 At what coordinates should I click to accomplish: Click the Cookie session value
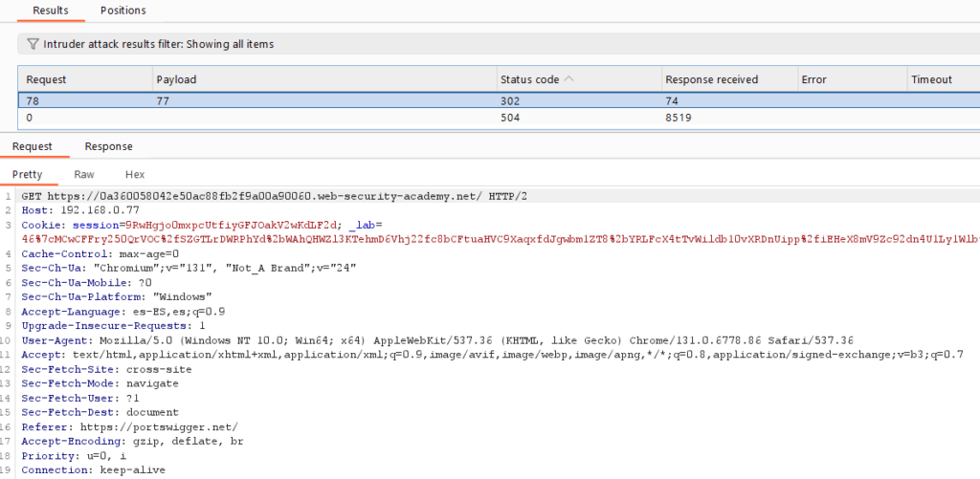[x=232, y=225]
